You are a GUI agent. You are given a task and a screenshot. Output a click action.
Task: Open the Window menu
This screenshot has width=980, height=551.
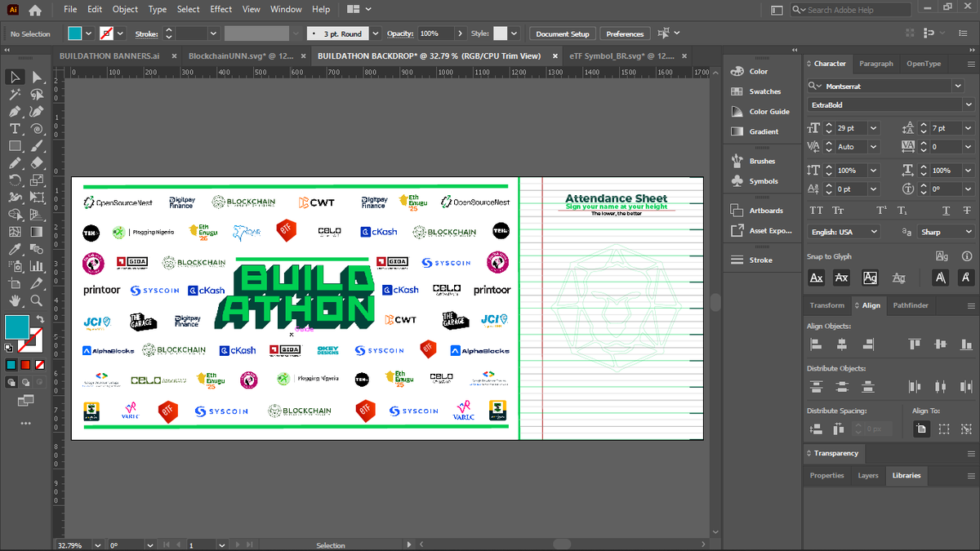286,9
